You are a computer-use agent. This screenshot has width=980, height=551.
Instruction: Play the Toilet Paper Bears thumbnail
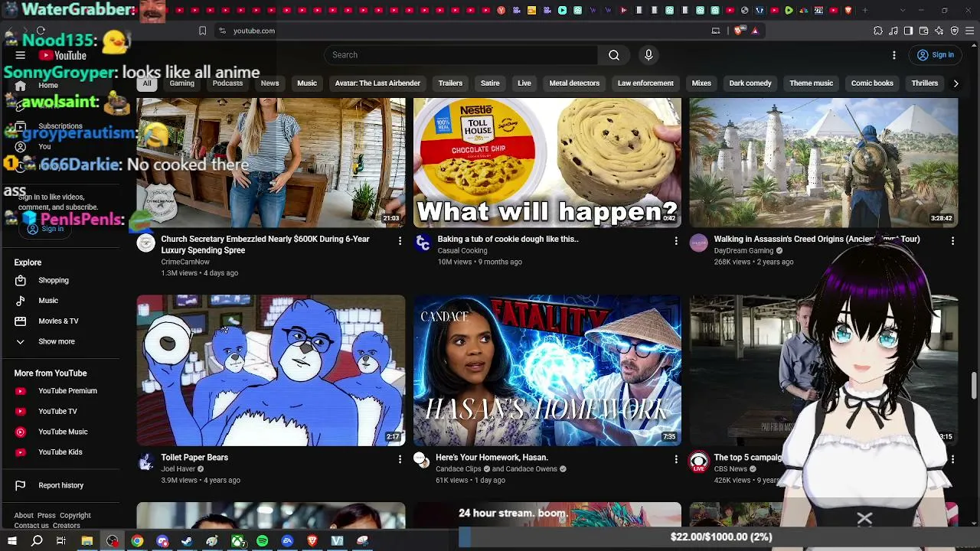(x=271, y=370)
